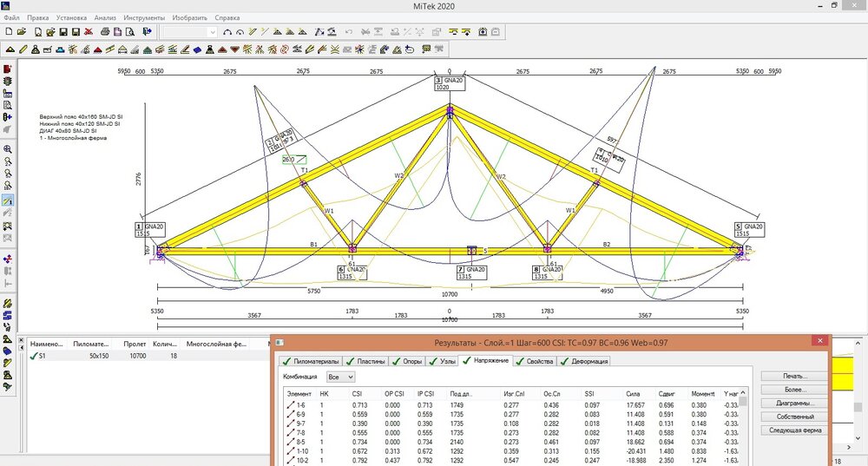The image size is (868, 466).
Task: Click the traffic light icon in left sidebar
Action: click(x=8, y=82)
